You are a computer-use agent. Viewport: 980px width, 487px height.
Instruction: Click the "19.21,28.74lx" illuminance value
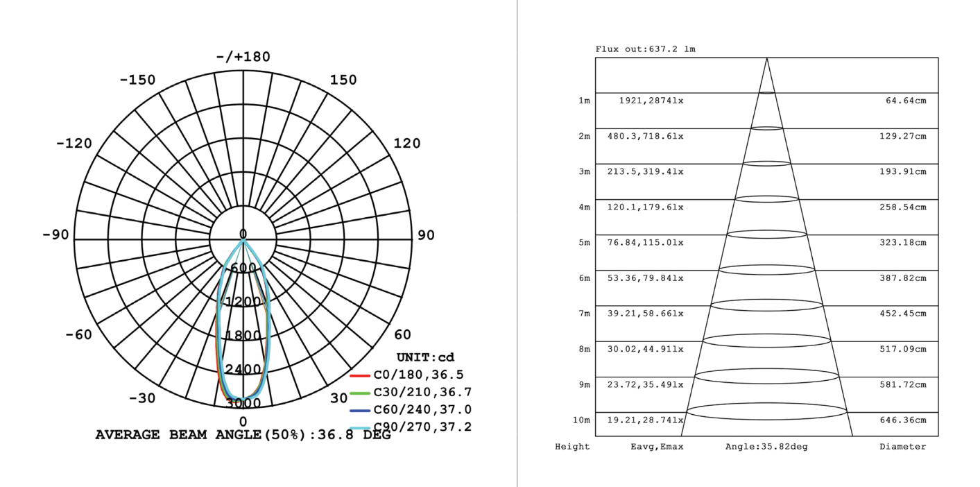pyautogui.click(x=646, y=420)
